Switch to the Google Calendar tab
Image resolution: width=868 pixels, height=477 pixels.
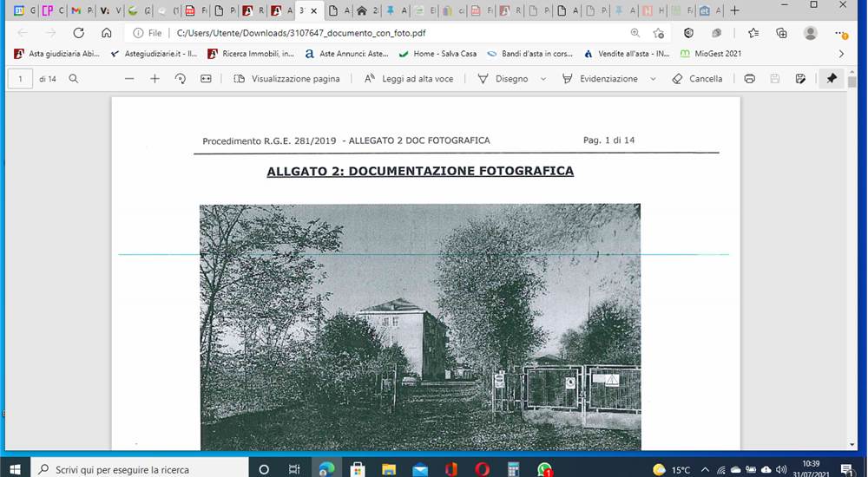(24, 10)
